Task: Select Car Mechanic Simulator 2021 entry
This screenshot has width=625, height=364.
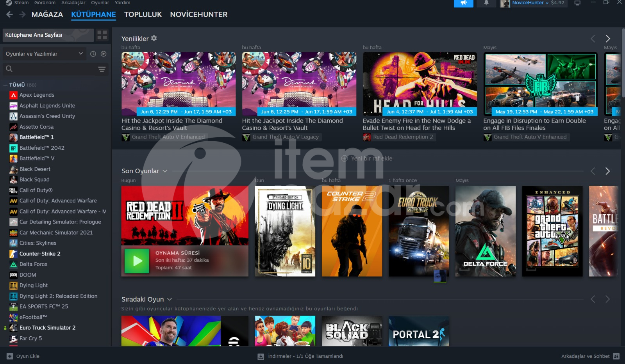Action: 56,233
